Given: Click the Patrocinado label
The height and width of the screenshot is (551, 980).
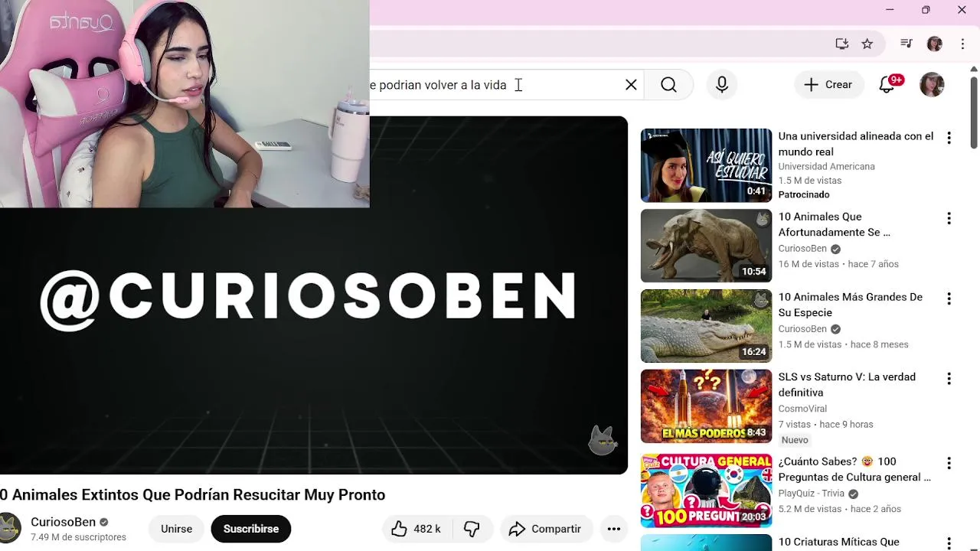Looking at the screenshot, I should click(x=804, y=195).
